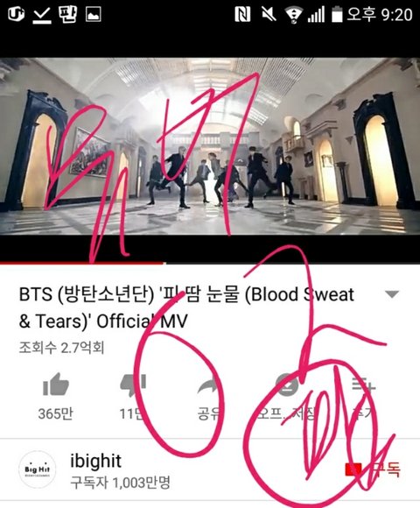This screenshot has width=420, height=508.
Task: Tap the 공유 share label
Action: tap(209, 413)
